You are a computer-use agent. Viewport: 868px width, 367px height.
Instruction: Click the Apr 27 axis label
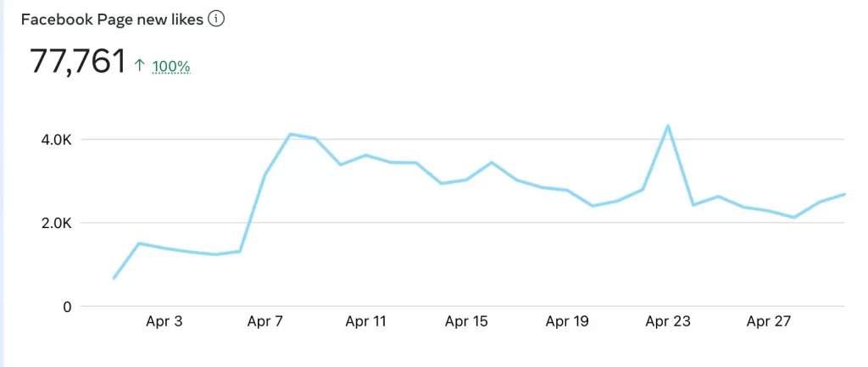coord(768,321)
